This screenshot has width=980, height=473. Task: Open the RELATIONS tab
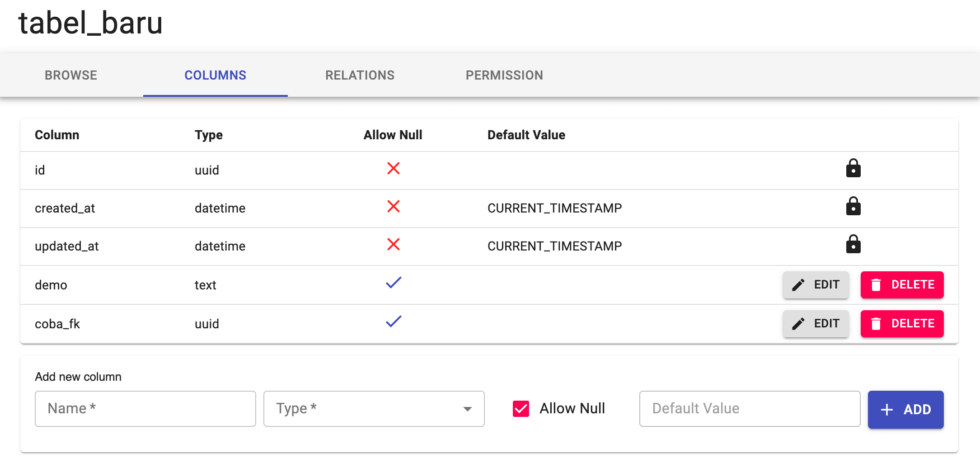[360, 75]
